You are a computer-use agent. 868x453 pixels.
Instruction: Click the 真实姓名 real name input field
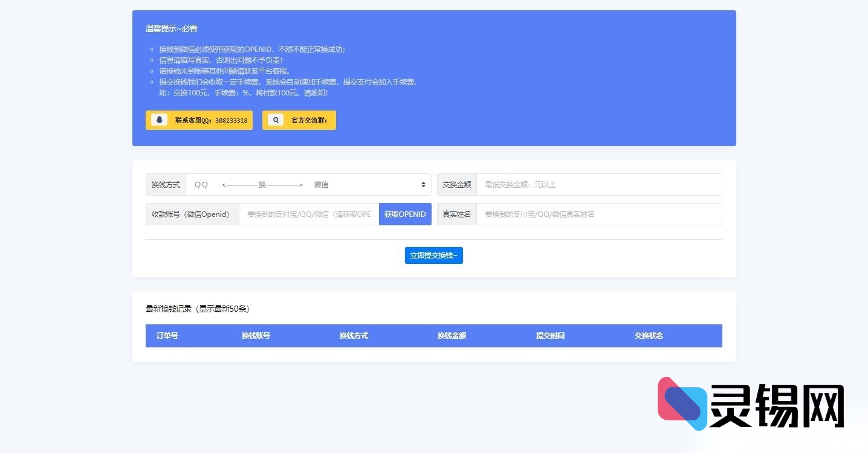coord(598,214)
